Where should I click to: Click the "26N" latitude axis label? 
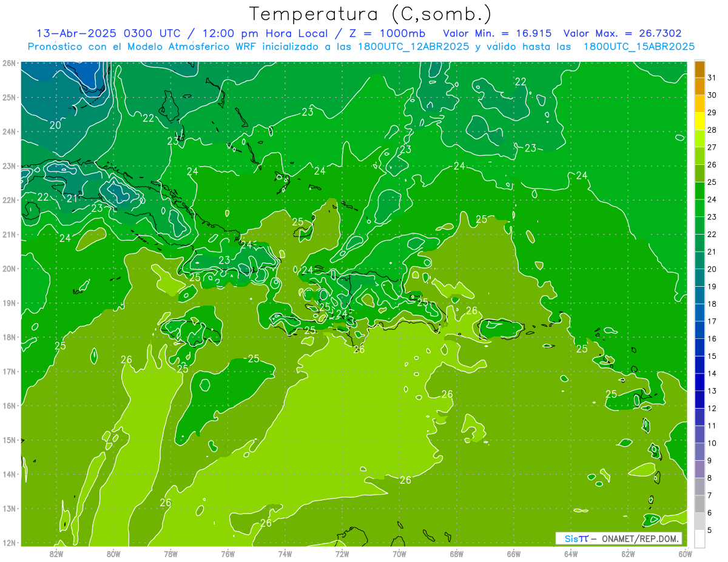[x=8, y=63]
